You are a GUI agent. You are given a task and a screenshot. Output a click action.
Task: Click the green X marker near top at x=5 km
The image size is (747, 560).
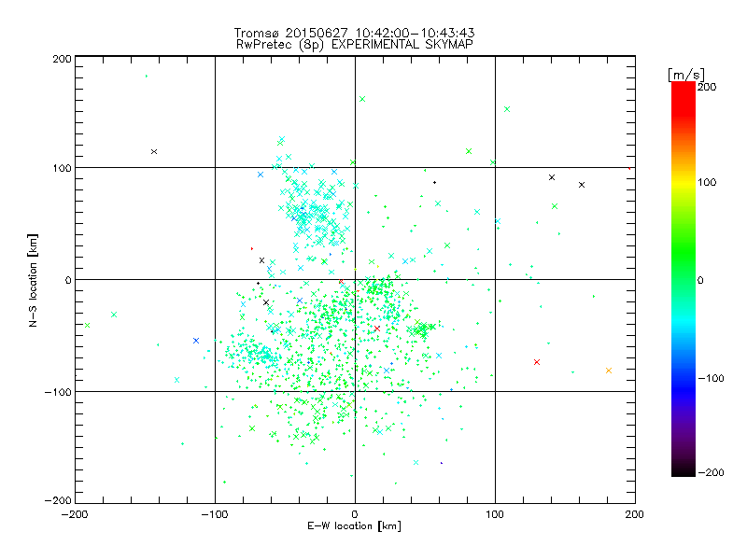(x=362, y=99)
